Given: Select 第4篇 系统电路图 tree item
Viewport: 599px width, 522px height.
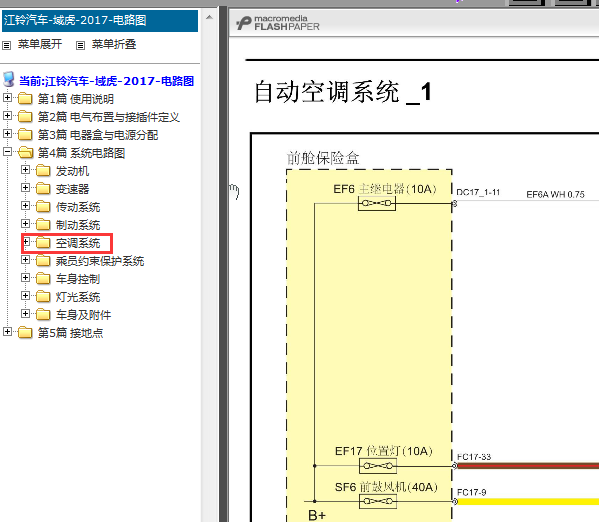Looking at the screenshot, I should [x=81, y=153].
